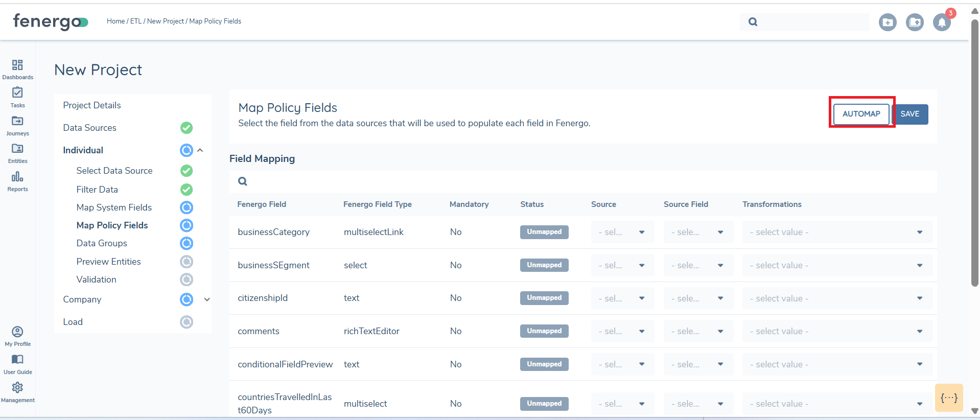This screenshot has height=420, width=980.
Task: Open the User Guide book icon
Action: click(17, 360)
